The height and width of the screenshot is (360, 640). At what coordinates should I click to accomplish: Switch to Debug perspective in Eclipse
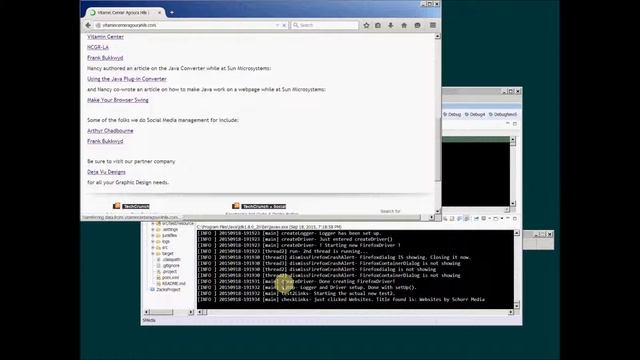(452, 115)
